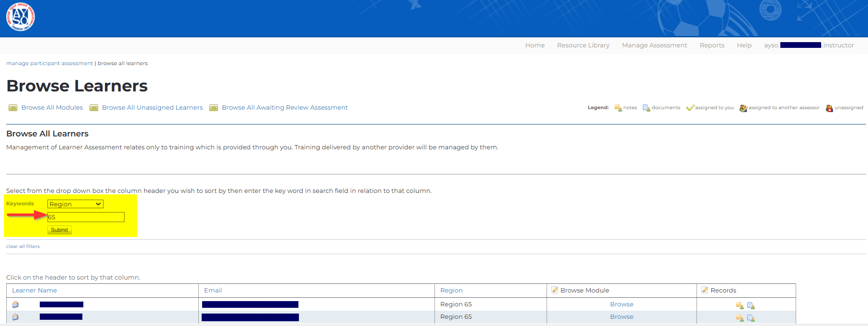868x326 pixels.
Task: Click the AYSO logo in the header
Action: (x=21, y=17)
